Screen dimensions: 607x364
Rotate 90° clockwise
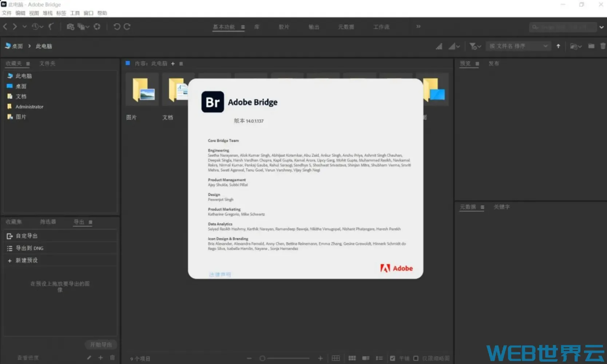(127, 27)
